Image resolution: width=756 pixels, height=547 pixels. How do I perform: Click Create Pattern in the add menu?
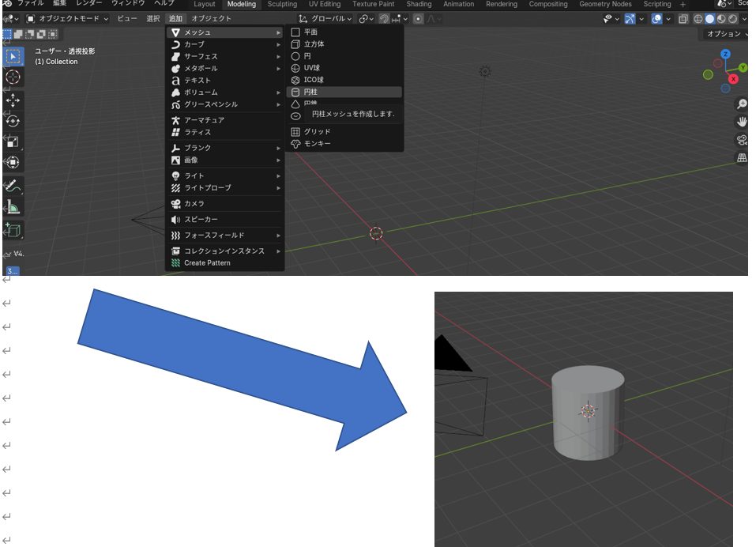[207, 263]
